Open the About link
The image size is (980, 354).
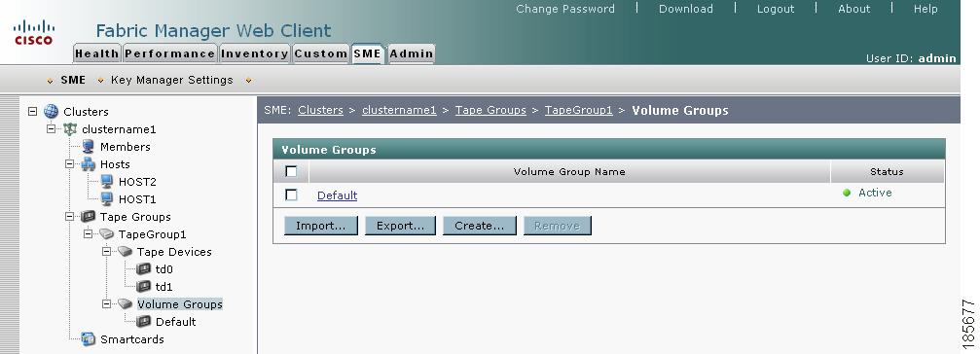pyautogui.click(x=853, y=9)
